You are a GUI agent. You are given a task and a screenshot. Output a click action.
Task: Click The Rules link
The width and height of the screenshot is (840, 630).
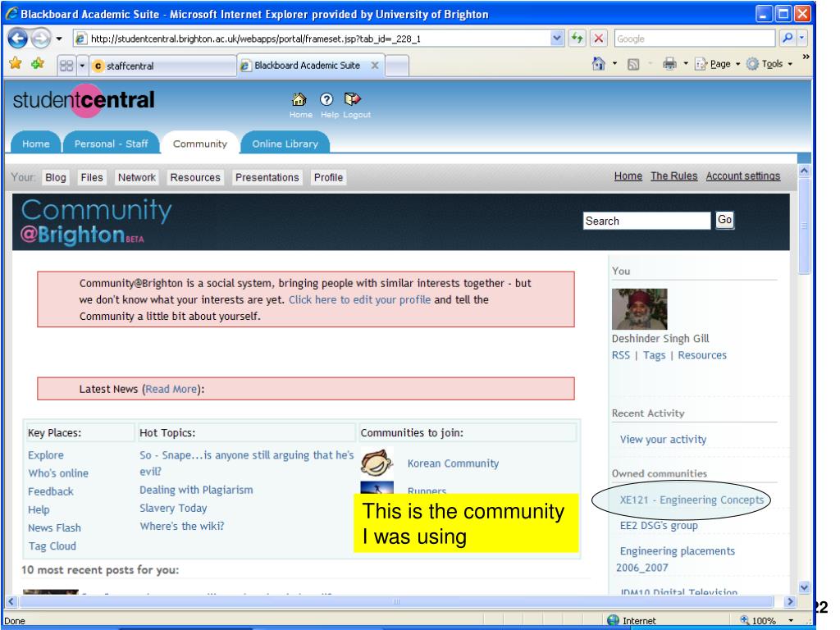pyautogui.click(x=674, y=176)
